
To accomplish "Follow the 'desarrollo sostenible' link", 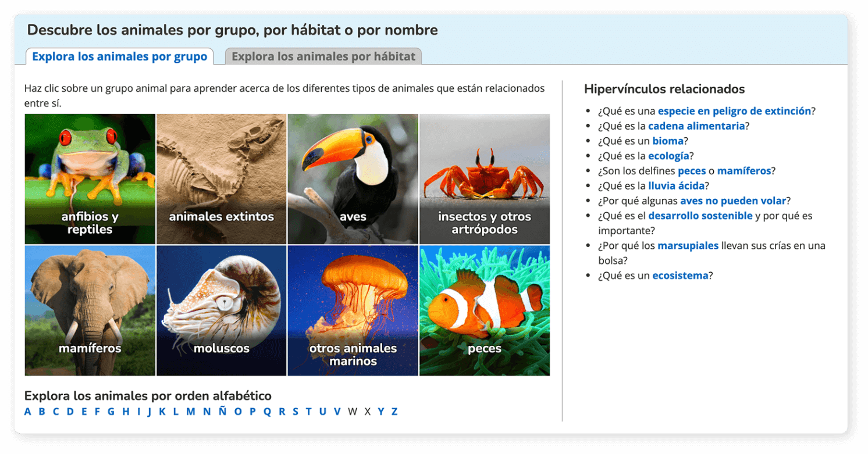I will [x=700, y=216].
